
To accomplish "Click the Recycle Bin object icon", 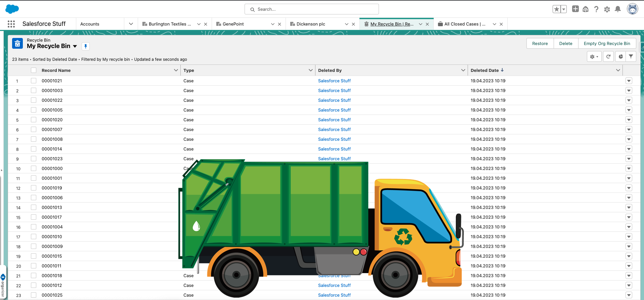I will pos(17,44).
